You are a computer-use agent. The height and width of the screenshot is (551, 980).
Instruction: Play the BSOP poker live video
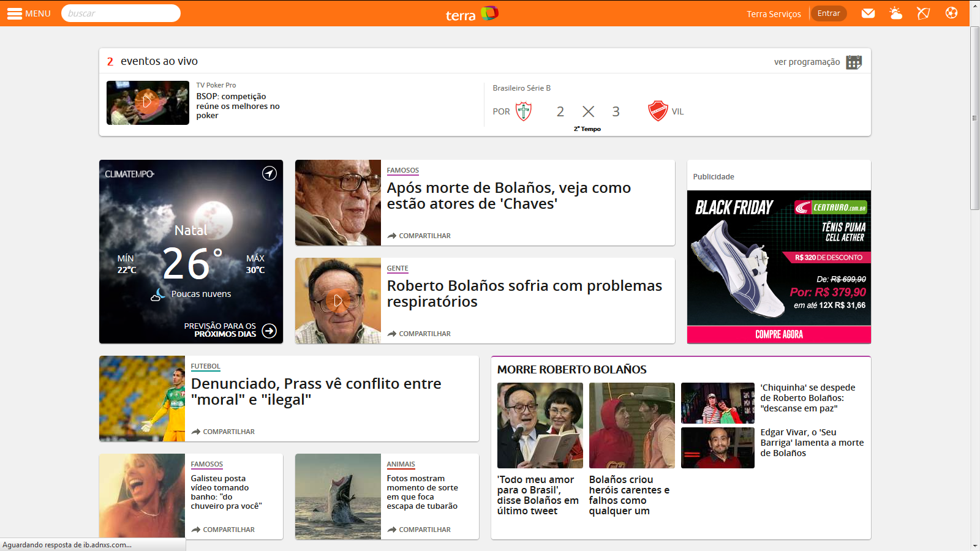148,102
